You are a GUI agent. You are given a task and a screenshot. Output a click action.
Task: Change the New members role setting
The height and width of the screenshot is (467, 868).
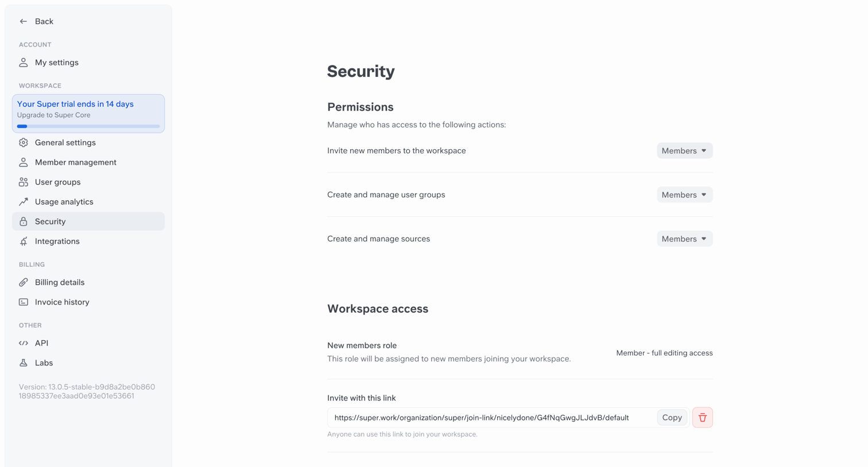(664, 353)
